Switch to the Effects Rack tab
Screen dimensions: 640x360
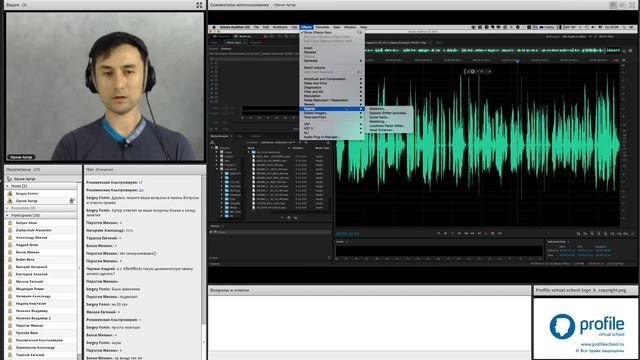click(x=234, y=42)
